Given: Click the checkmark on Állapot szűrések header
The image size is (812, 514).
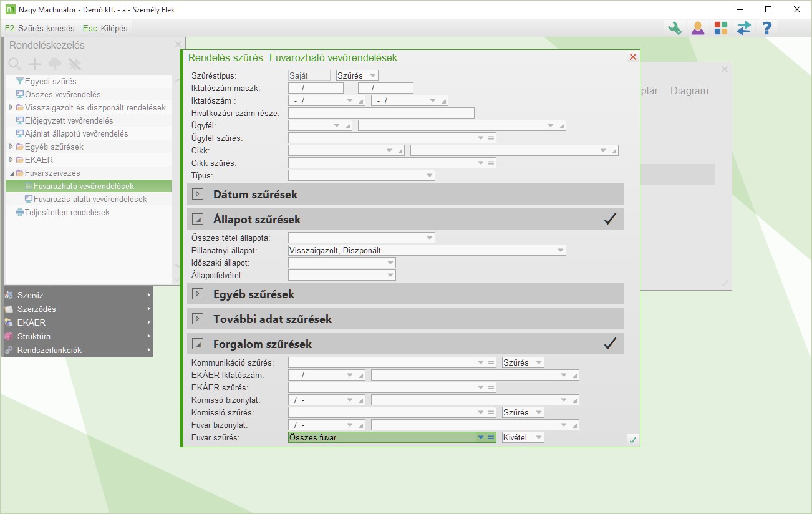Looking at the screenshot, I should 611,219.
